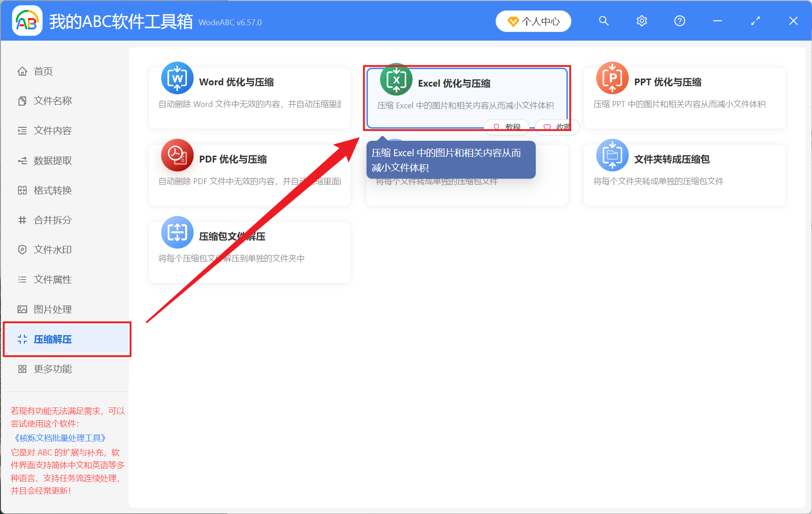Click the WodeABC v6.57.0 version text
This screenshot has height=514, width=812.
230,23
